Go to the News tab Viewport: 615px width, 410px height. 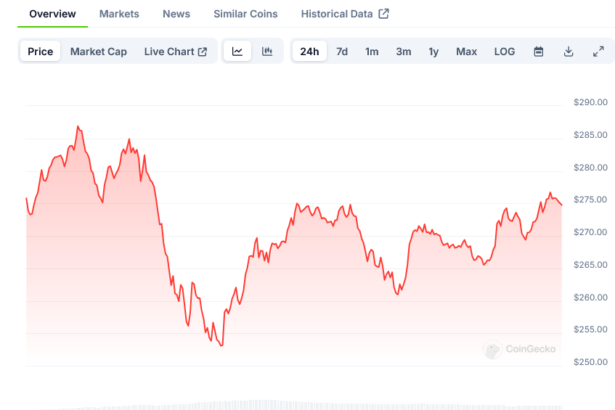pos(176,14)
